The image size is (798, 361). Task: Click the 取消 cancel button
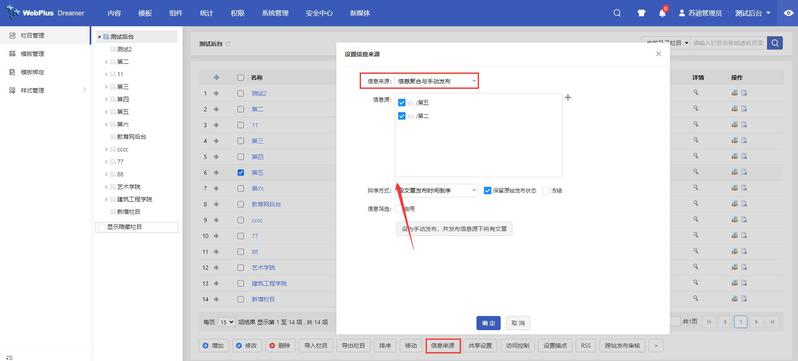click(518, 323)
